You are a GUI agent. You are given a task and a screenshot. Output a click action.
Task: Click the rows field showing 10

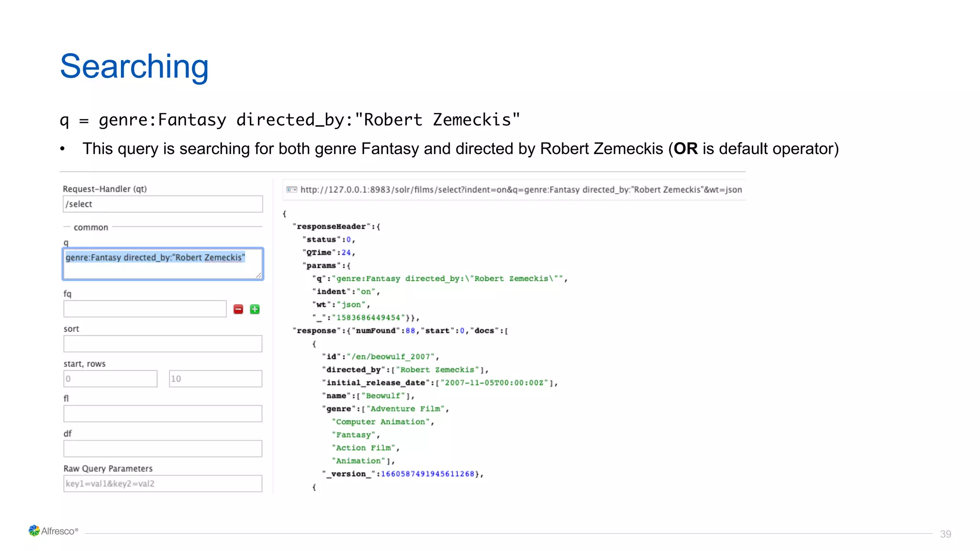pos(215,379)
